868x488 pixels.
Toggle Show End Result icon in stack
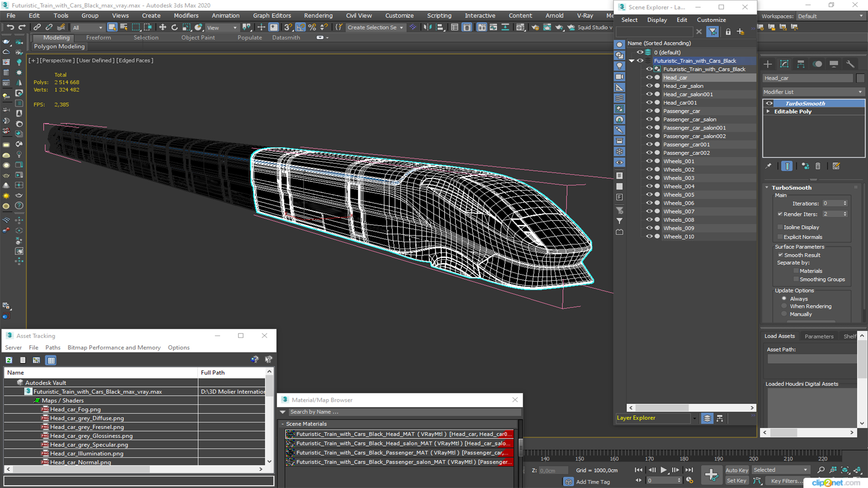point(787,166)
